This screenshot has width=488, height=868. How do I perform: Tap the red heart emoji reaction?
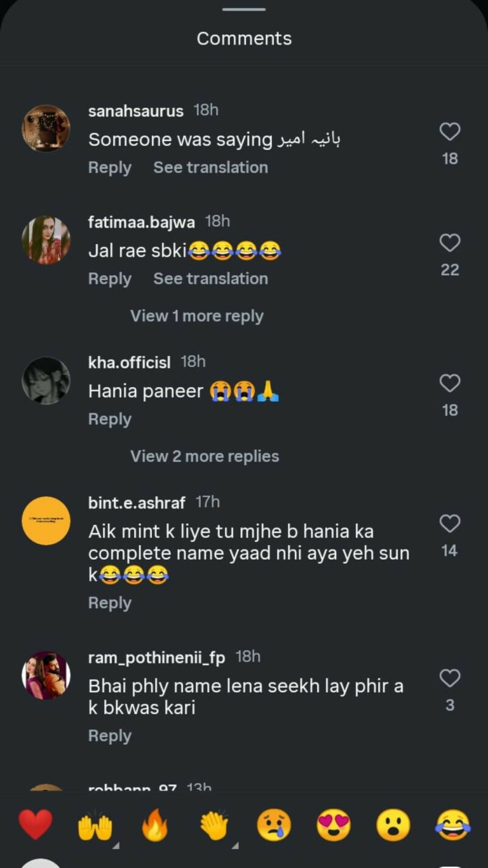pyautogui.click(x=35, y=825)
